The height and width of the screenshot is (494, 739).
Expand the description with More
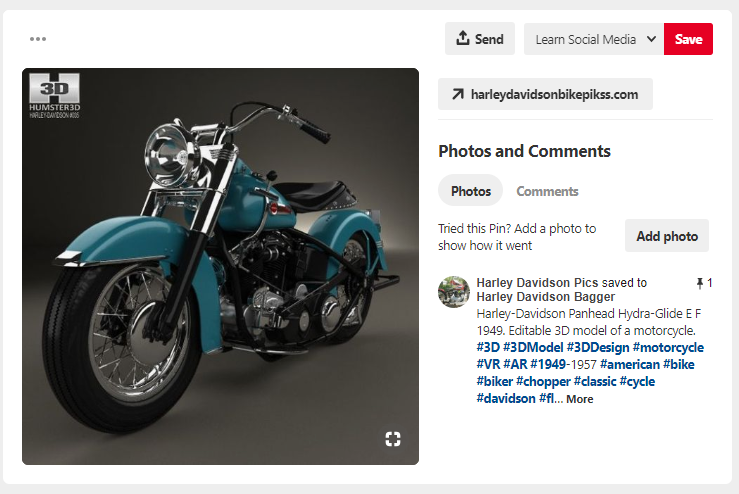point(579,399)
